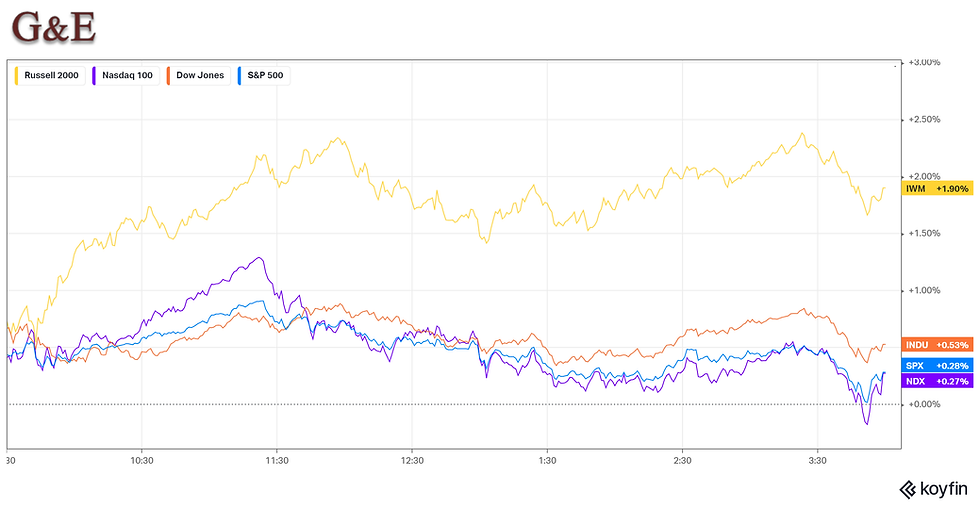Select the +0.00% baseline axis label

coord(924,404)
